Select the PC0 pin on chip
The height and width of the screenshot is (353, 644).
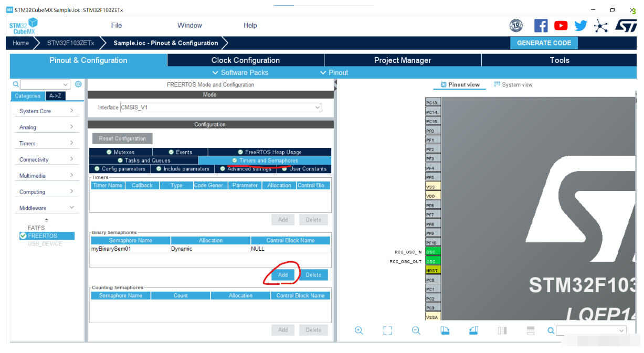point(432,280)
